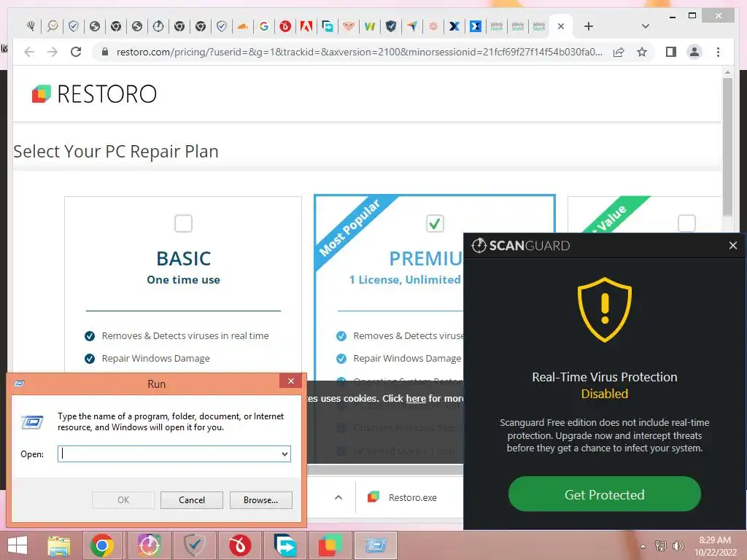Open network status in tray

(660, 546)
